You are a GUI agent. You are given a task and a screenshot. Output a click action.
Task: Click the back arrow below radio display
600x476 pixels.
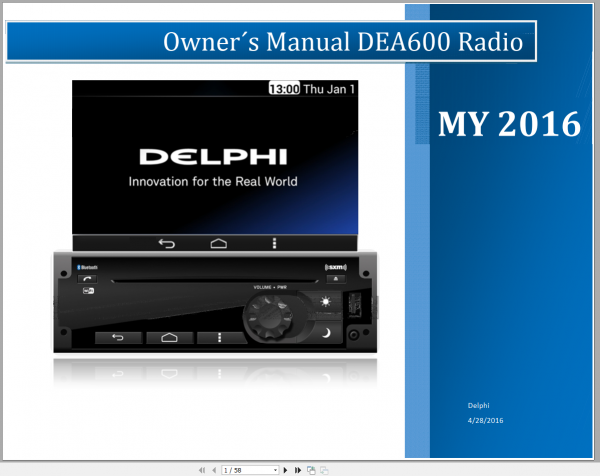[x=167, y=243]
